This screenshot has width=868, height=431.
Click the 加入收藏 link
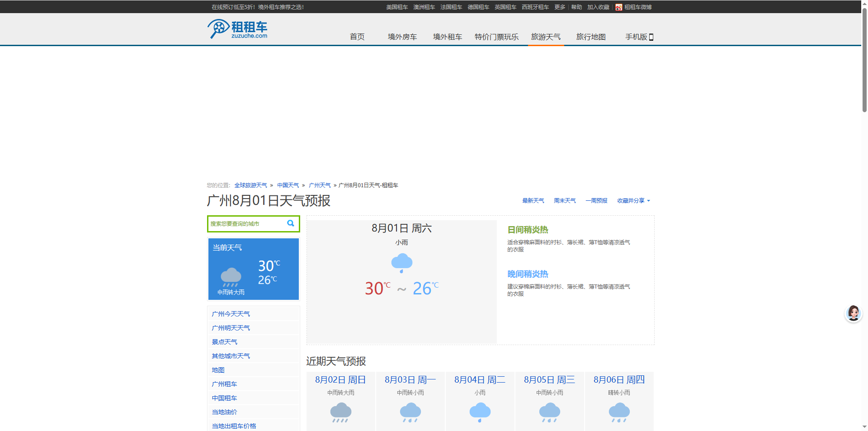pyautogui.click(x=598, y=7)
